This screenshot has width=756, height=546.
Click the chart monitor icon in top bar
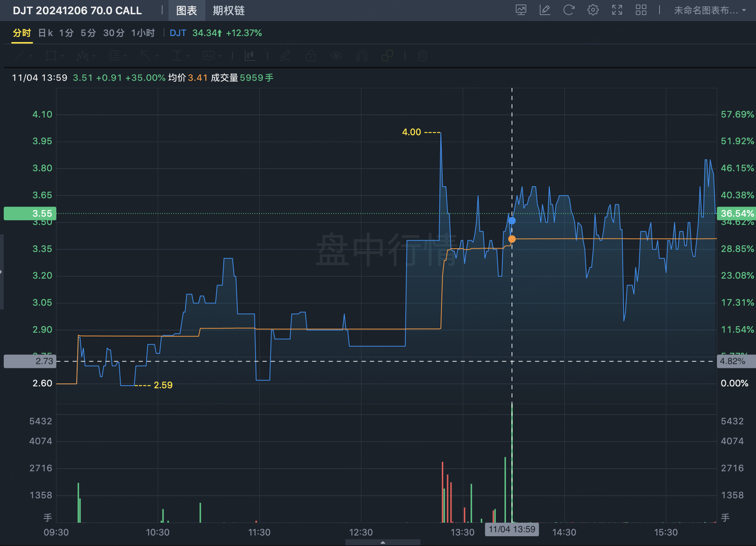tap(521, 10)
